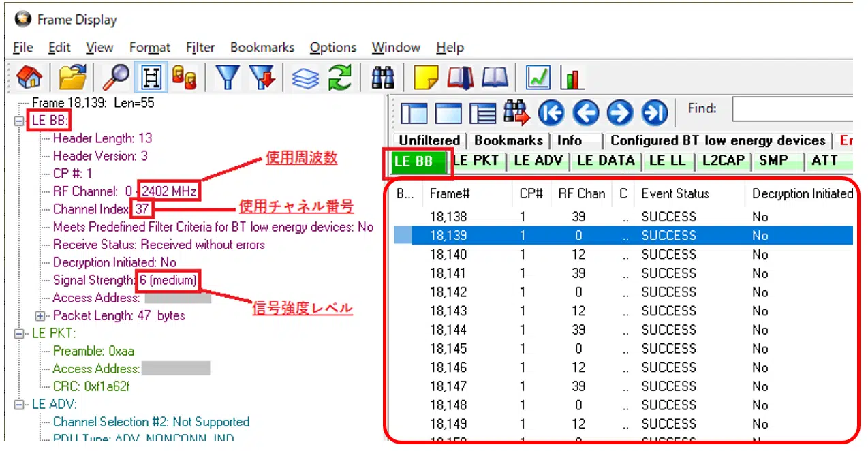Go to the first frame with the blue arrow
The image size is (868, 451).
click(x=551, y=113)
